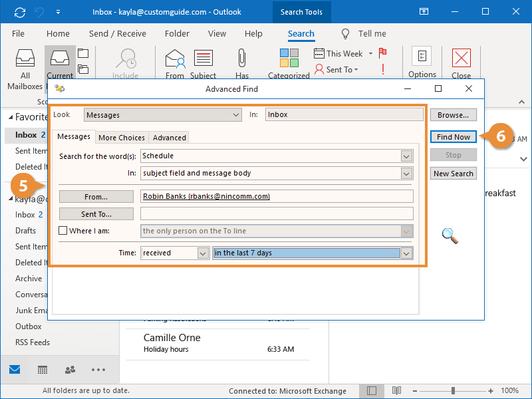Switch to the Send / Receive tab
Image resolution: width=532 pixels, height=399 pixels.
coord(118,34)
